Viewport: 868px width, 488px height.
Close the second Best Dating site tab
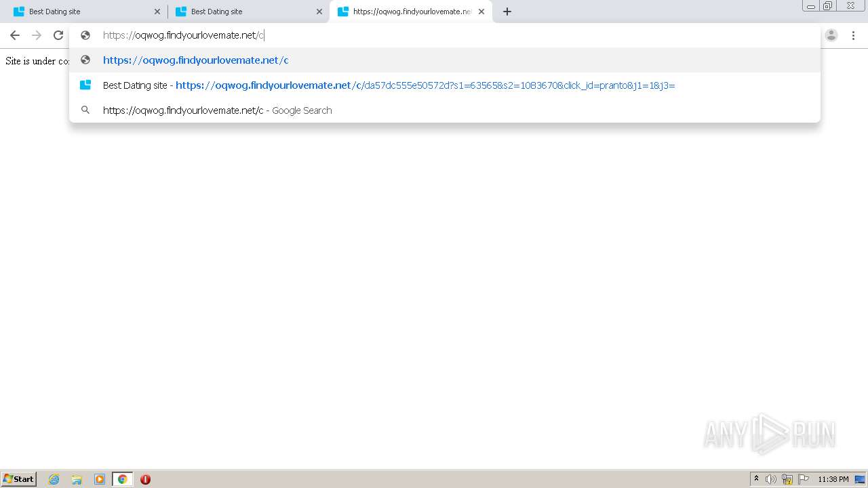(319, 12)
